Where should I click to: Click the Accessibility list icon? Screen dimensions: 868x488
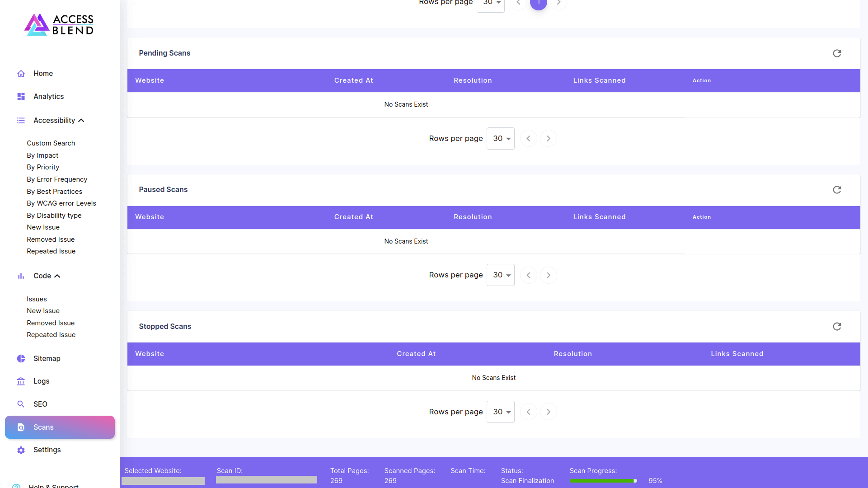coord(21,121)
